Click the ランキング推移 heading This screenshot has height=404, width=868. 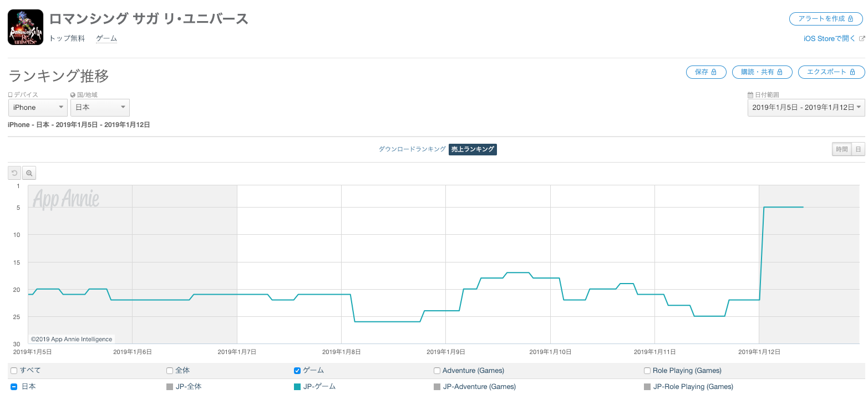click(x=59, y=75)
